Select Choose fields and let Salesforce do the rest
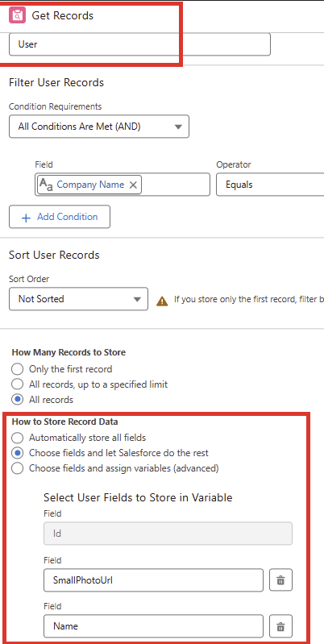324x644 pixels. 17,453
